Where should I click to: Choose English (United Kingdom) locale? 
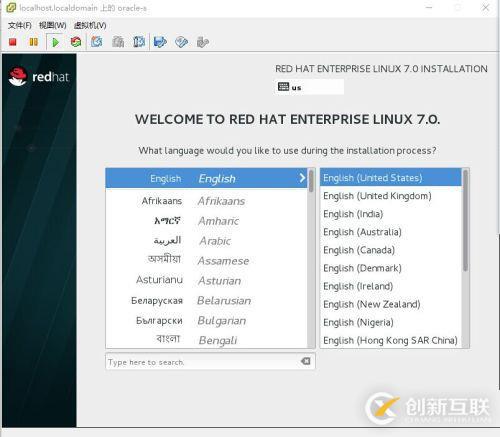391,196
